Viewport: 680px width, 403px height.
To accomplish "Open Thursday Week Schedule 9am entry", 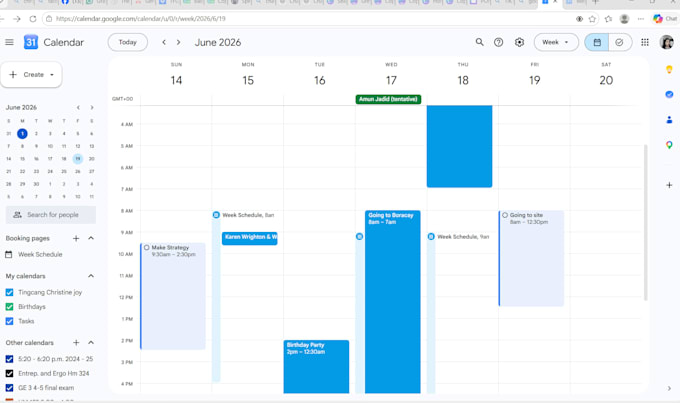I will coord(462,237).
